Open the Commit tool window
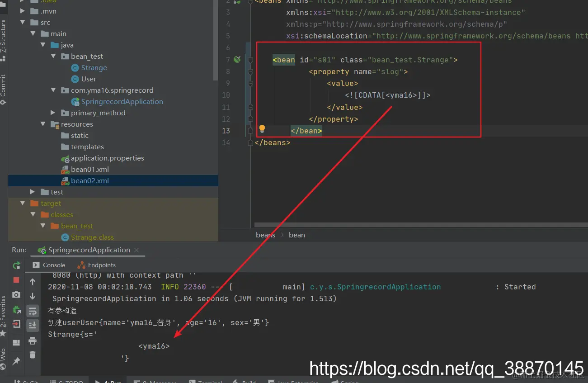 4,89
